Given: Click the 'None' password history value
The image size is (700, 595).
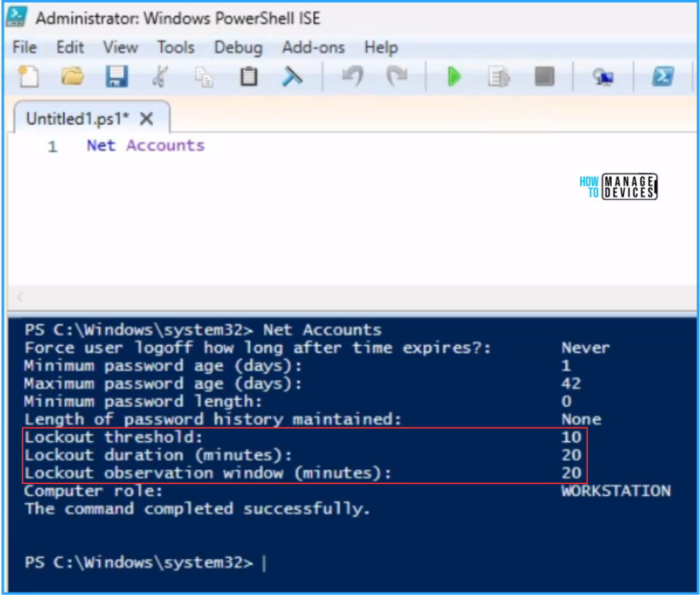Looking at the screenshot, I should pos(581,419).
